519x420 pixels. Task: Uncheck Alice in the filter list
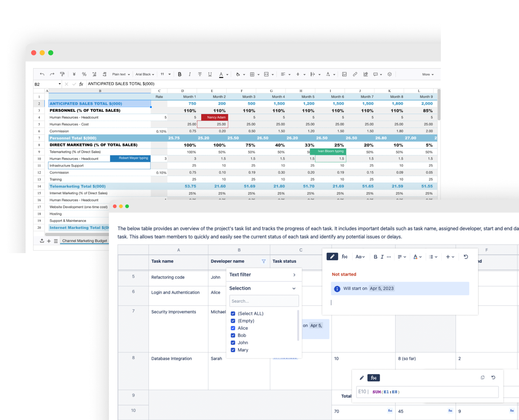233,328
